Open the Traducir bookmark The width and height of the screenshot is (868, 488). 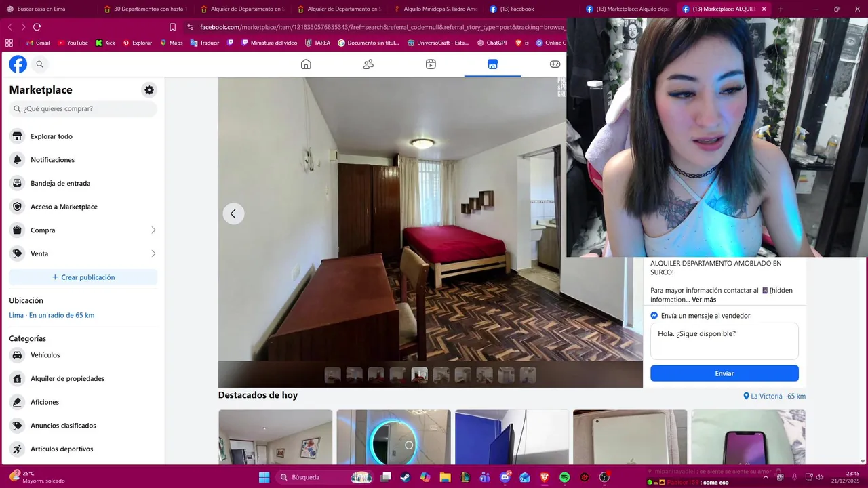point(205,43)
